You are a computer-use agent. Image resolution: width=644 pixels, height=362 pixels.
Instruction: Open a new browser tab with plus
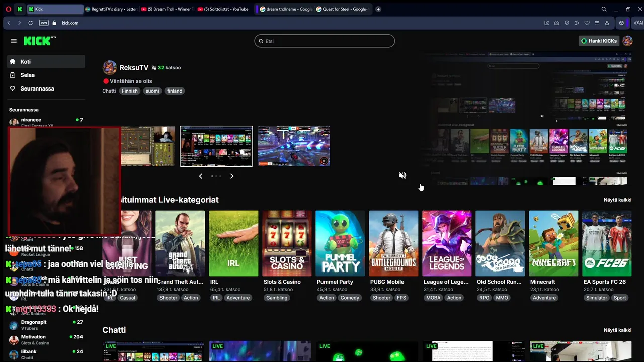tap(378, 9)
